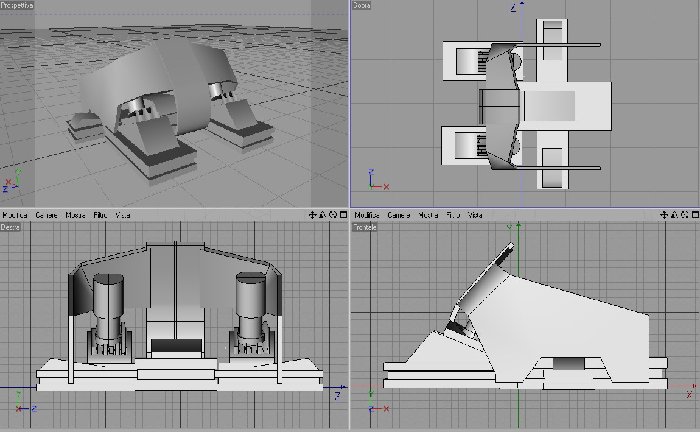Click the zoom camera icon in Destra viewport

323,215
